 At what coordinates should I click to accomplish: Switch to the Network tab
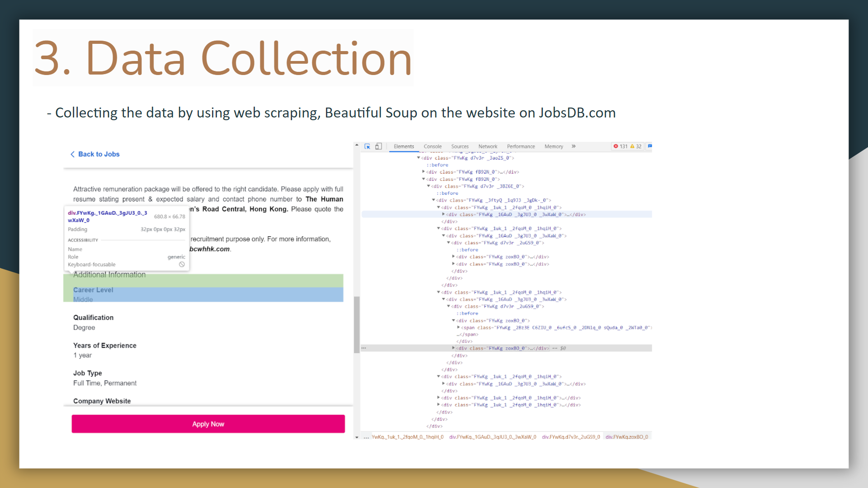click(487, 146)
